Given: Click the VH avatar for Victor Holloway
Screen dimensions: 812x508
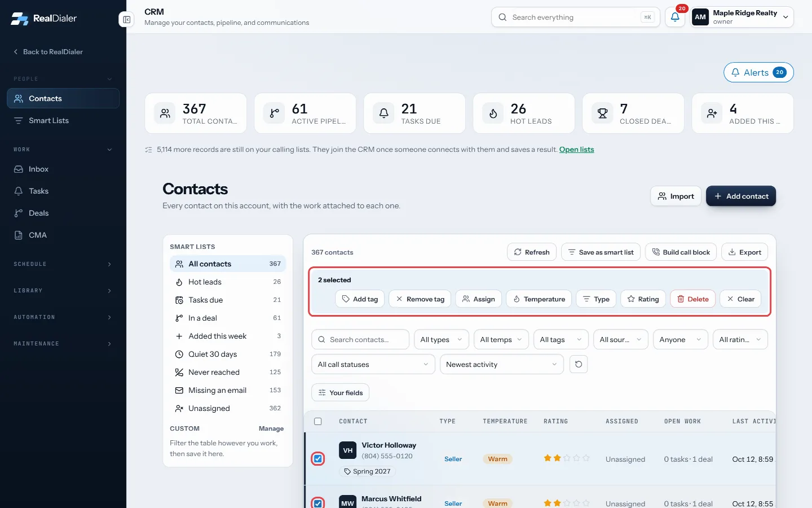Looking at the screenshot, I should pos(348,450).
